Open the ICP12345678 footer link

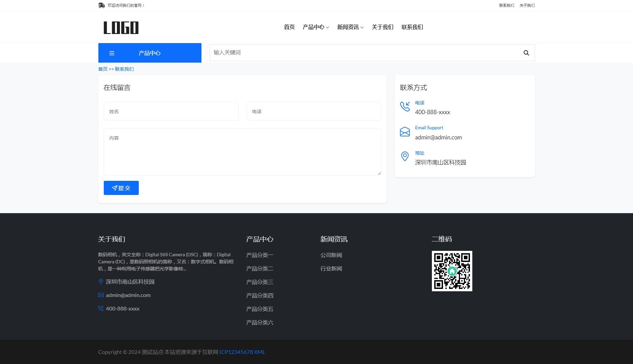pos(236,352)
